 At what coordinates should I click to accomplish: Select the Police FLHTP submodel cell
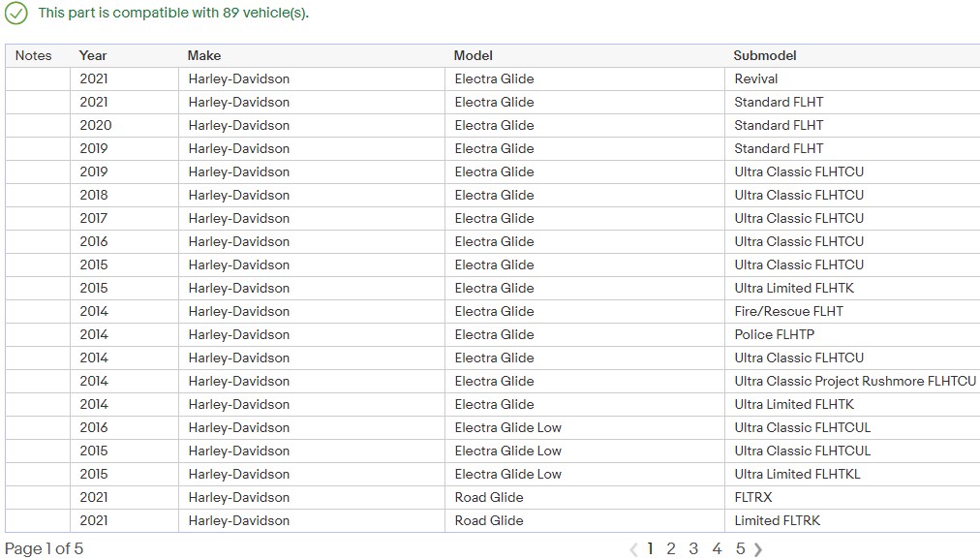point(774,334)
